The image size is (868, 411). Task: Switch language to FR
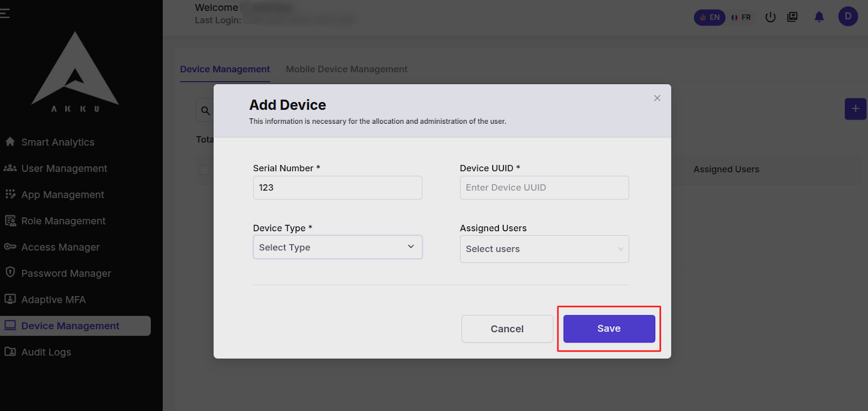point(741,17)
